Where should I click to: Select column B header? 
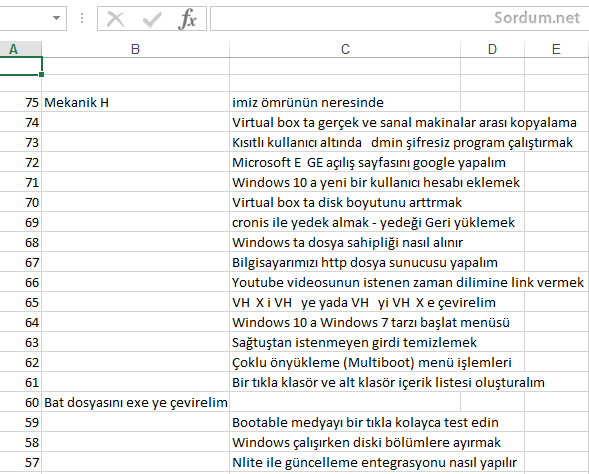135,49
